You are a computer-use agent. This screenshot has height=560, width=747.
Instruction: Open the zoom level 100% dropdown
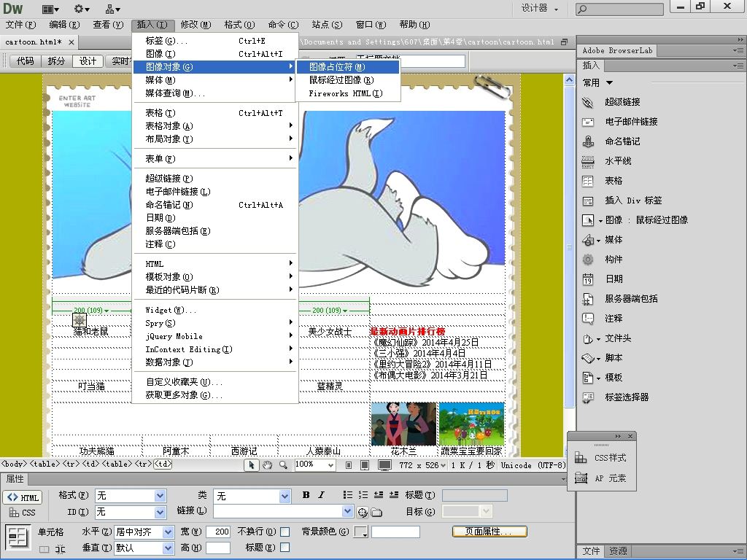click(x=330, y=465)
